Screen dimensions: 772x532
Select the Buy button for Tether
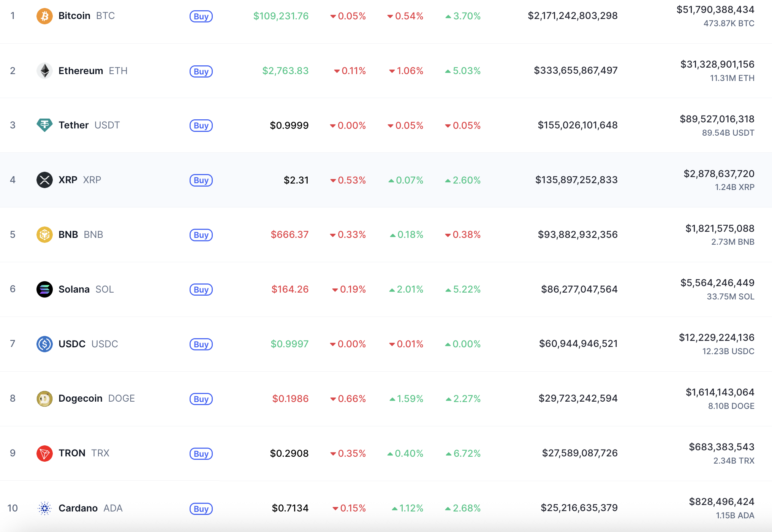201,125
